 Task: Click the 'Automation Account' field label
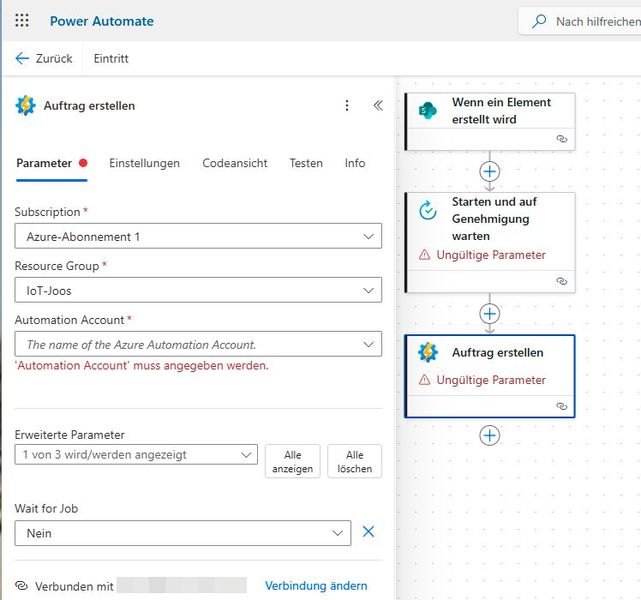[69, 320]
